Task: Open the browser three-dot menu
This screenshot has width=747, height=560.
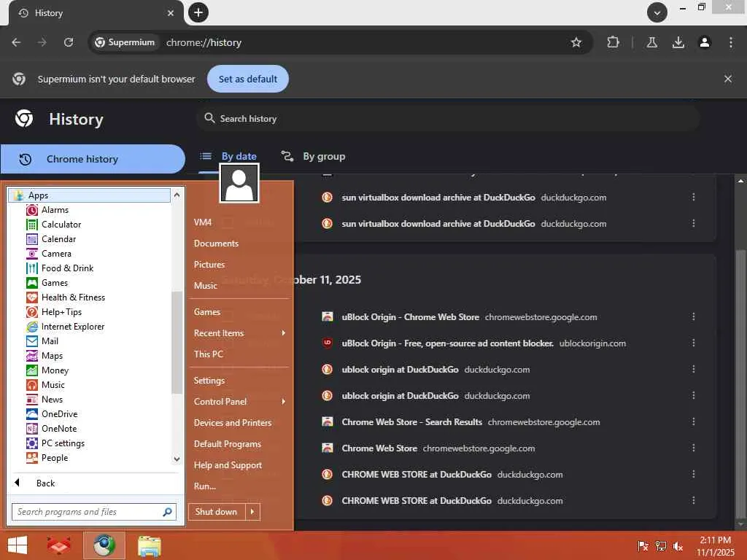Action: click(731, 42)
